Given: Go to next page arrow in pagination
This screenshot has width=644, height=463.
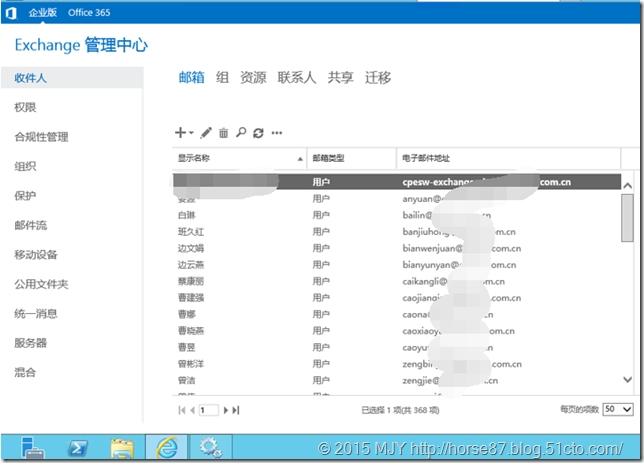Looking at the screenshot, I should pyautogui.click(x=226, y=410).
